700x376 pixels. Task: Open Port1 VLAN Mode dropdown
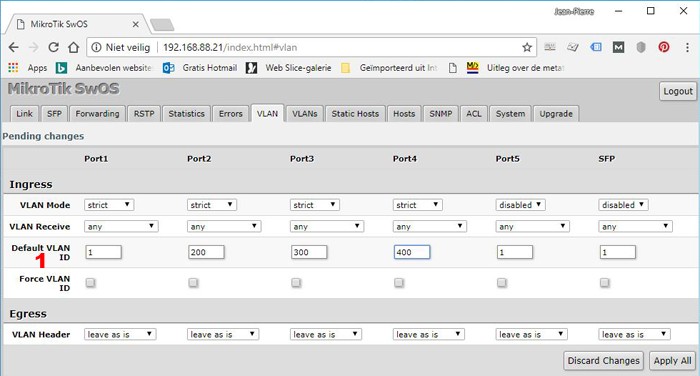coord(109,205)
